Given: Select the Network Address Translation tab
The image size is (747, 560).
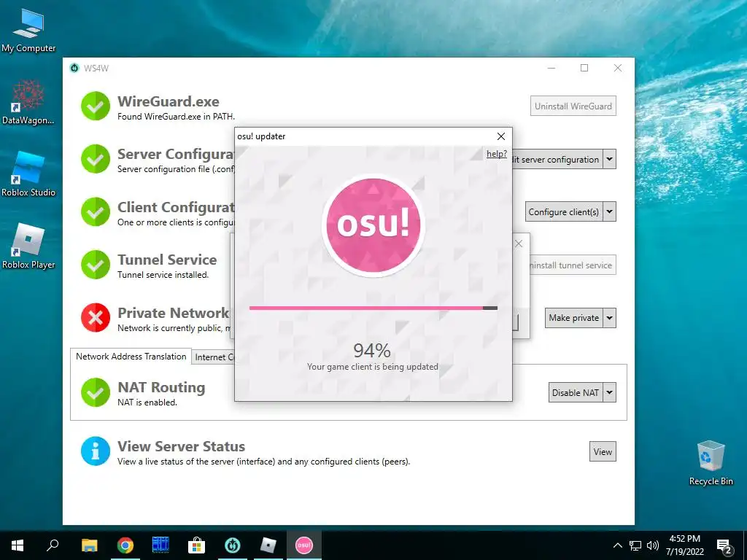Looking at the screenshot, I should (131, 356).
